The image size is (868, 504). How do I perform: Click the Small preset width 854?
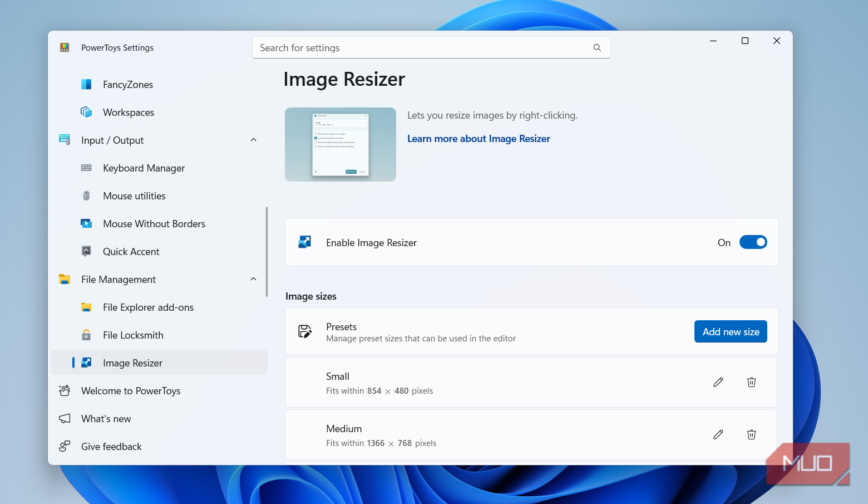click(x=374, y=391)
